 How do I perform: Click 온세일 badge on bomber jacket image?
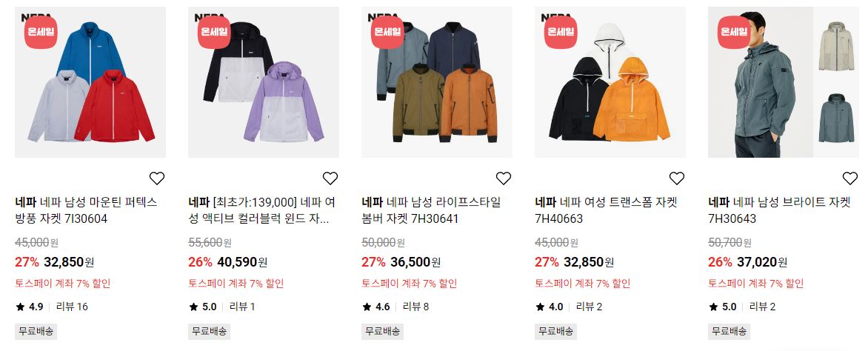tap(387, 32)
